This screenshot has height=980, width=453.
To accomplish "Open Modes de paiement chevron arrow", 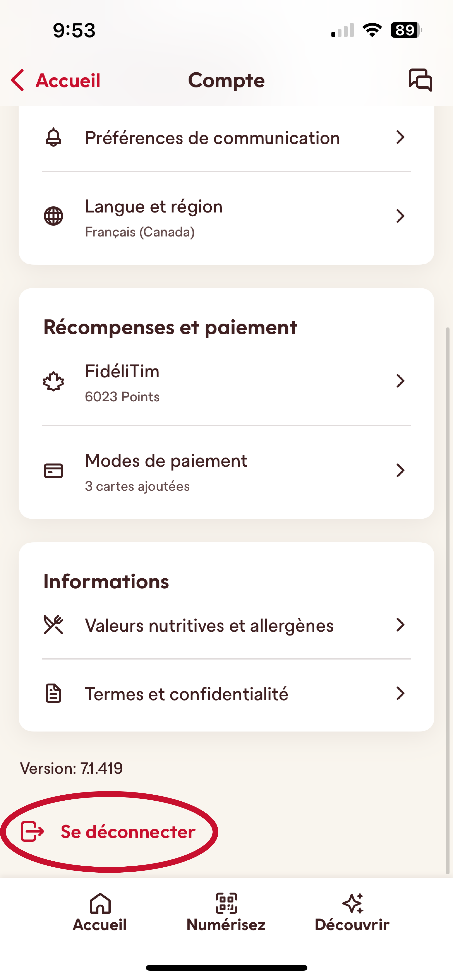I will (x=400, y=471).
